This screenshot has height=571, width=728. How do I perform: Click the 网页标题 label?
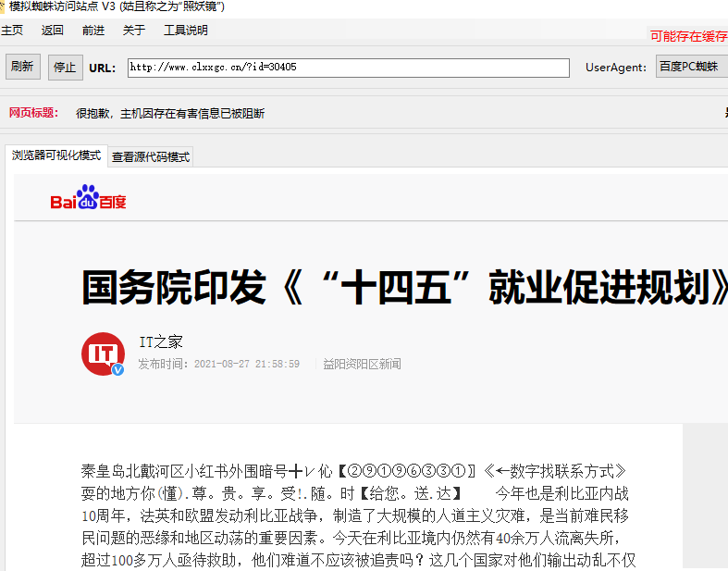click(x=34, y=112)
